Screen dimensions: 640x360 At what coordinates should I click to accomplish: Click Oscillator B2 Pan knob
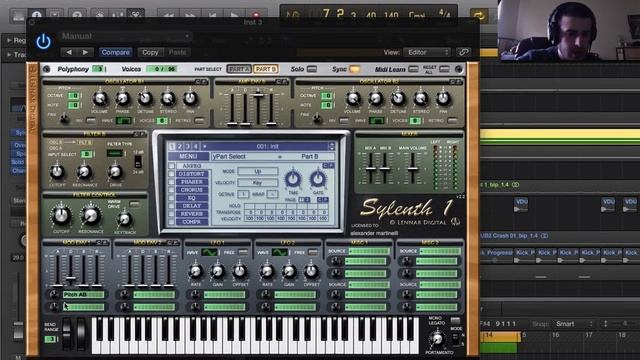tap(443, 98)
